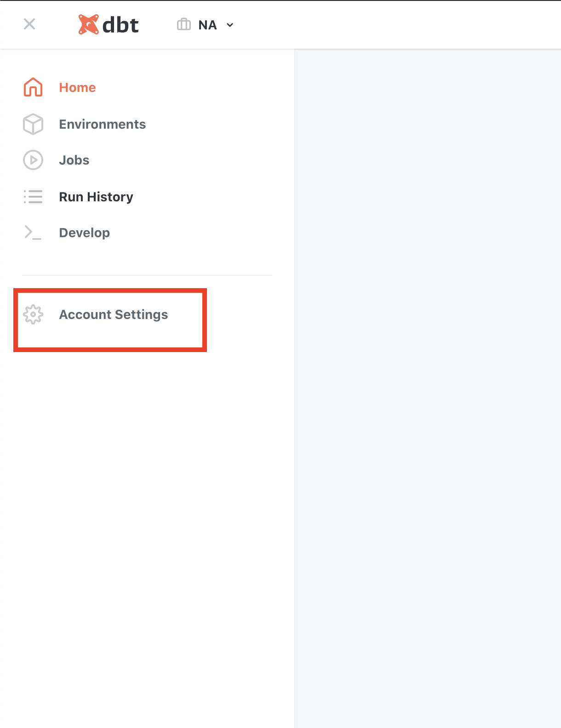Click the Develop terminal prompt icon
This screenshot has height=728, width=561.
pos(33,233)
